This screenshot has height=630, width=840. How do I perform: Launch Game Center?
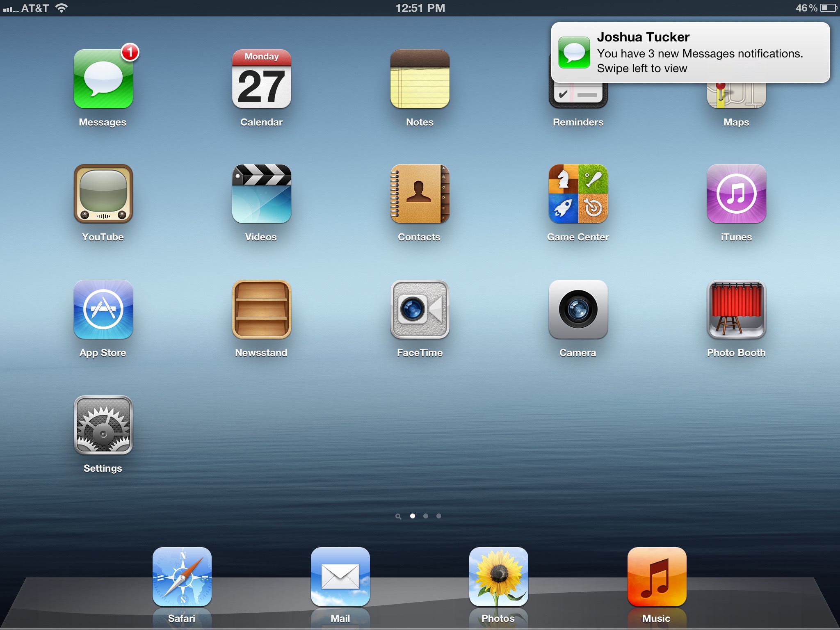click(578, 194)
